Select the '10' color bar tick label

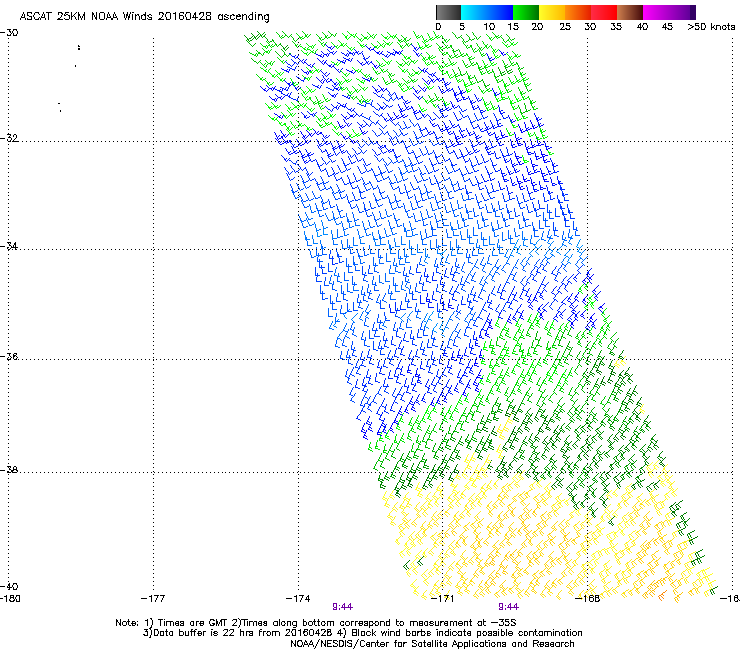[489, 27]
